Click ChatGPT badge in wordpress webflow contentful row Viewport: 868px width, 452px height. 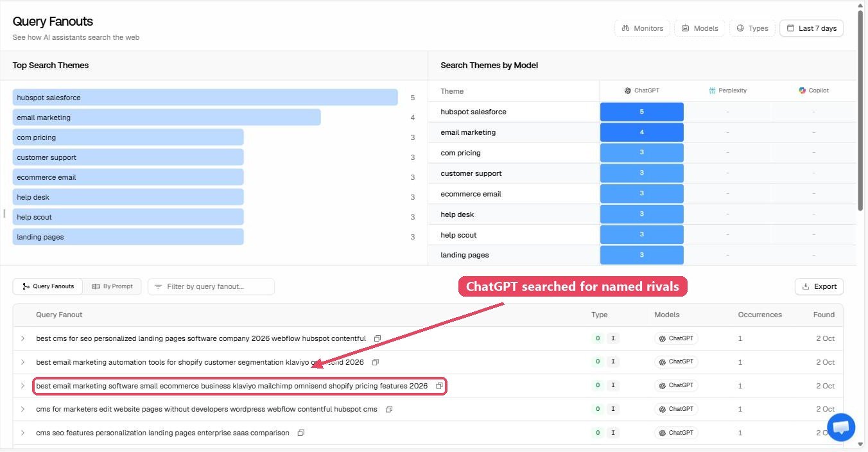[x=676, y=409]
